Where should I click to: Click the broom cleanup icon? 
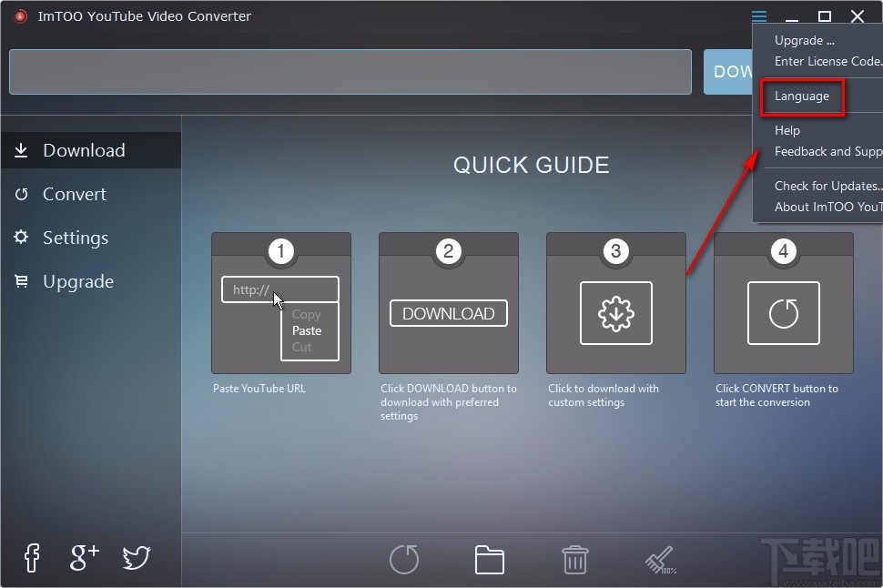point(660,558)
